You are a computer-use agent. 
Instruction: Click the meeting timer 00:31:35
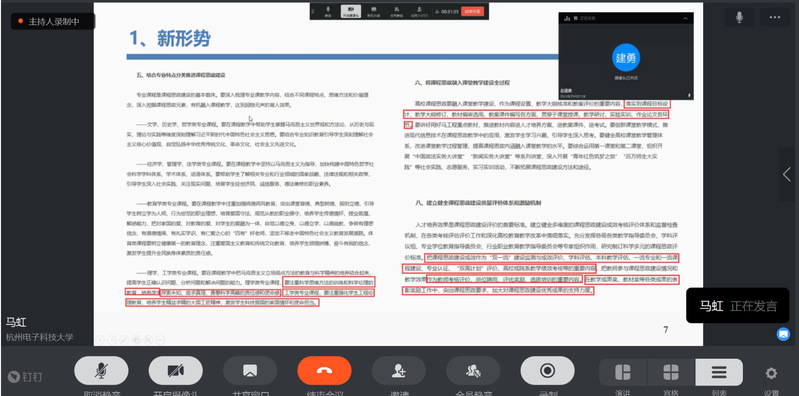[450, 11]
